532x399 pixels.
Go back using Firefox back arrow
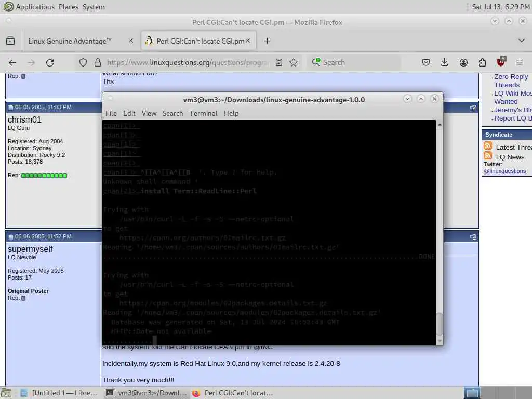click(12, 62)
